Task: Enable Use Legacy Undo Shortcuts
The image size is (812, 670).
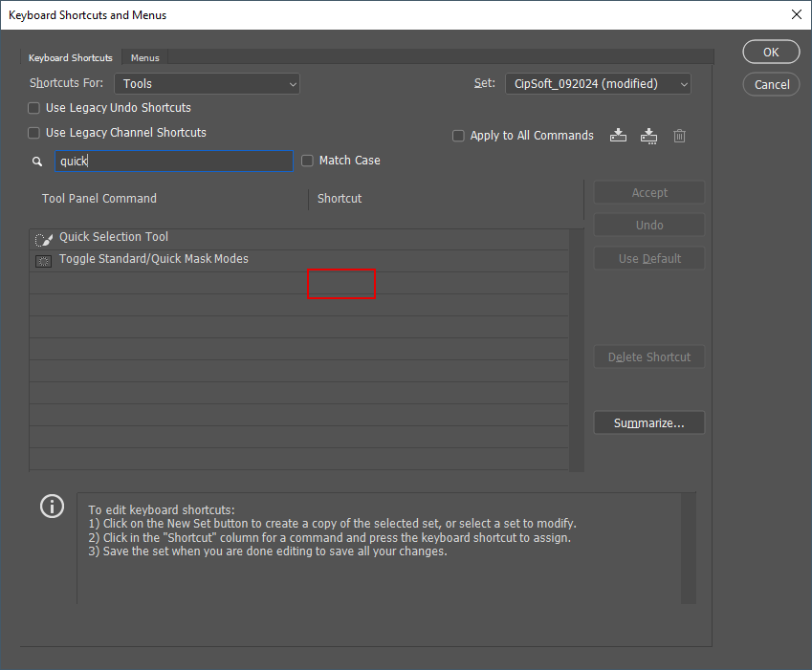Action: [33, 108]
